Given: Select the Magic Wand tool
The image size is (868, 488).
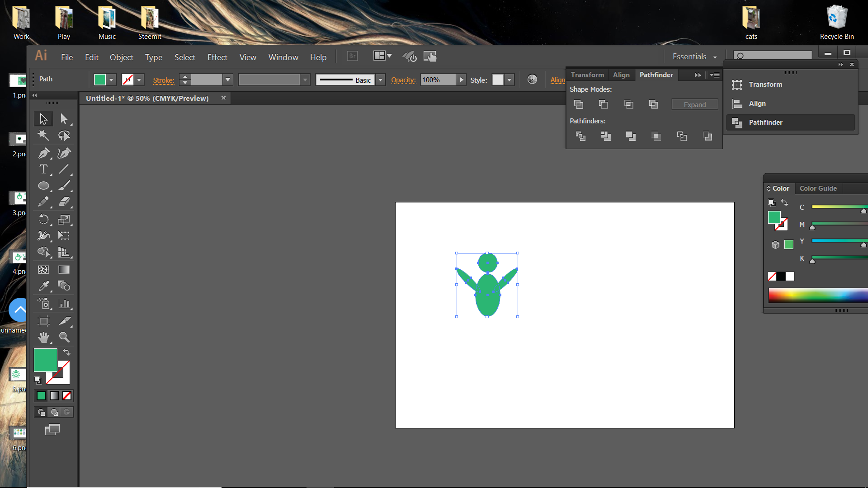Looking at the screenshot, I should pyautogui.click(x=43, y=135).
